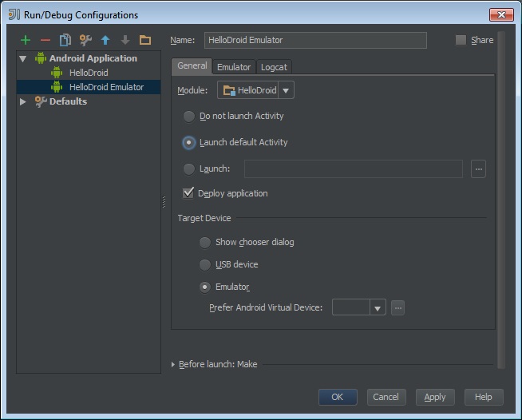
Task: Click the Apply button
Action: [x=435, y=397]
